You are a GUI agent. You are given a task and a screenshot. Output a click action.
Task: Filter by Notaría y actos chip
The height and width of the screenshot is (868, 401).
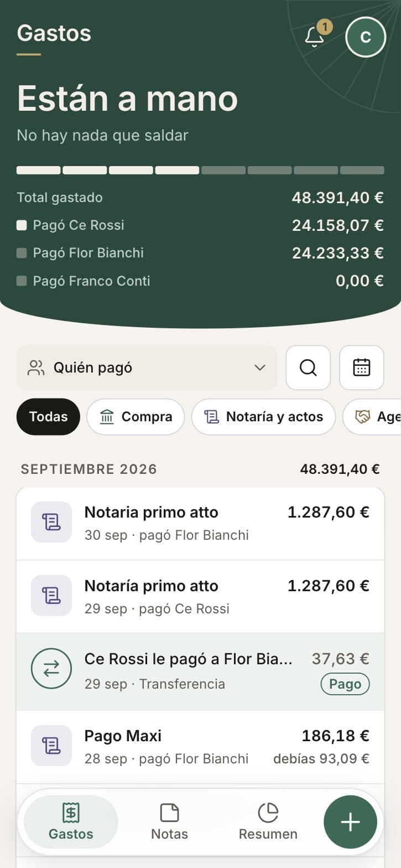click(x=263, y=417)
